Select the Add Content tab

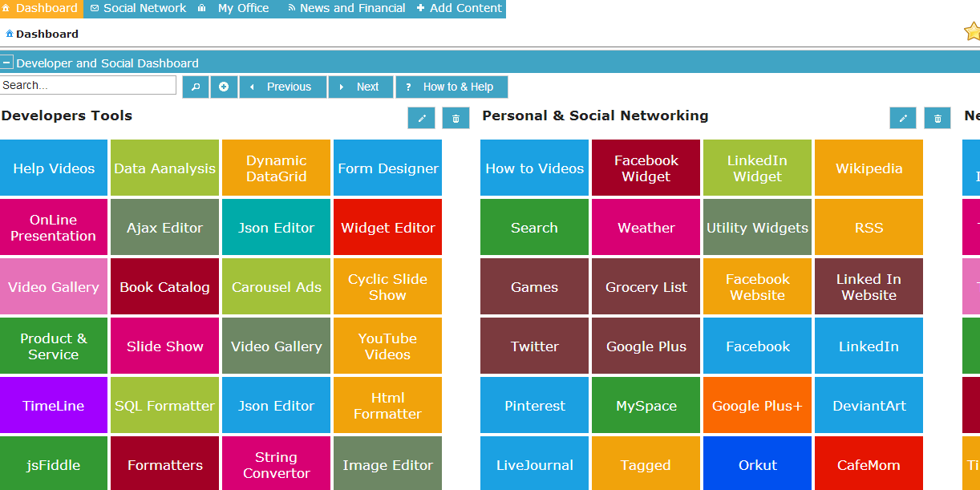[x=460, y=9]
